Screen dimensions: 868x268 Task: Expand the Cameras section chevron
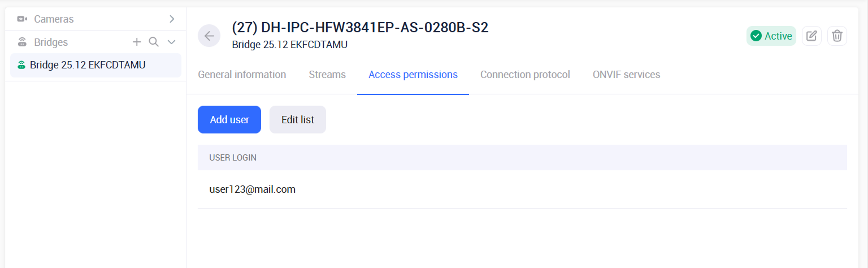coord(172,19)
